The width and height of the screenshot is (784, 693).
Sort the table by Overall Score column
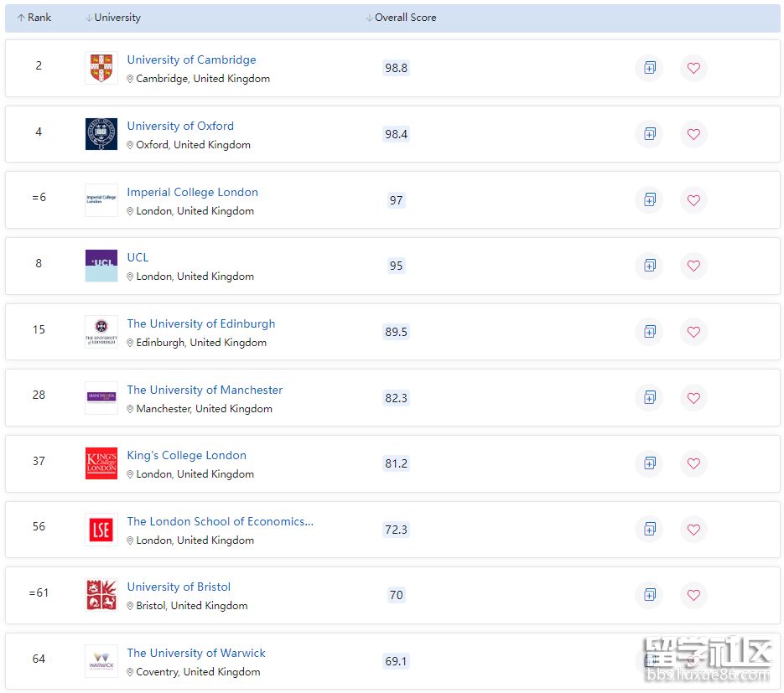click(401, 18)
